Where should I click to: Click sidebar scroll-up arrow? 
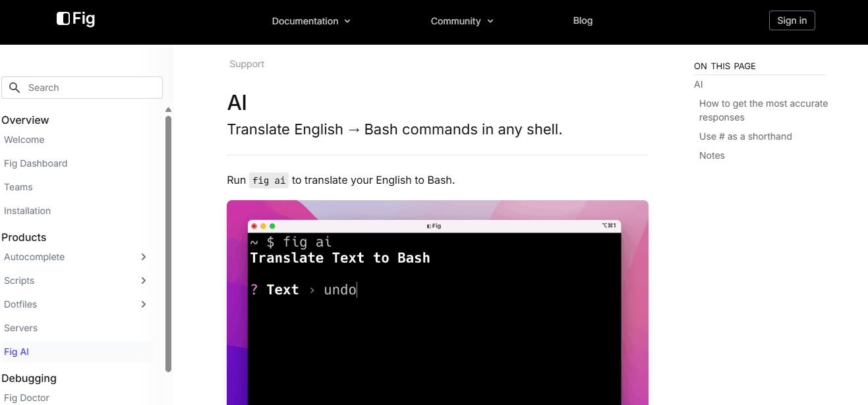click(168, 109)
